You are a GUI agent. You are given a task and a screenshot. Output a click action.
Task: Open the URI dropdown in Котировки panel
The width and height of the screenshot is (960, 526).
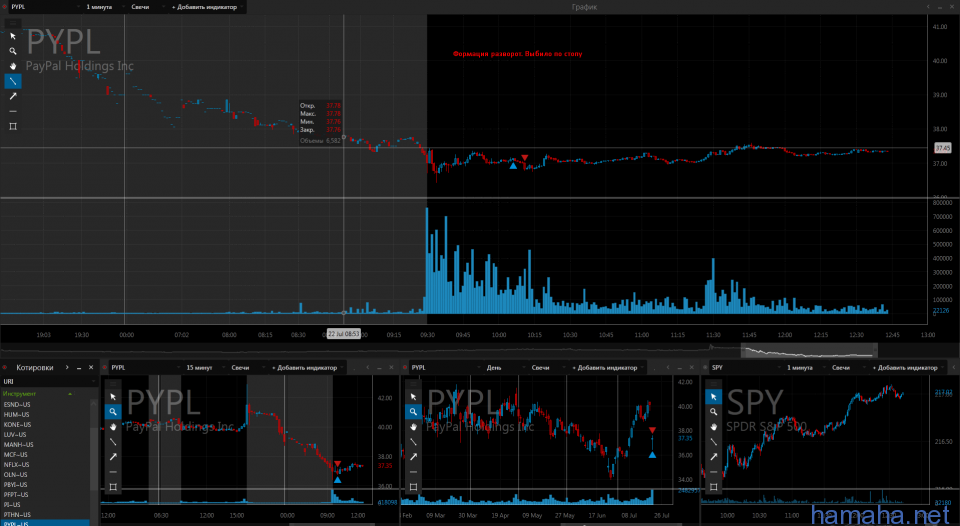[49, 381]
